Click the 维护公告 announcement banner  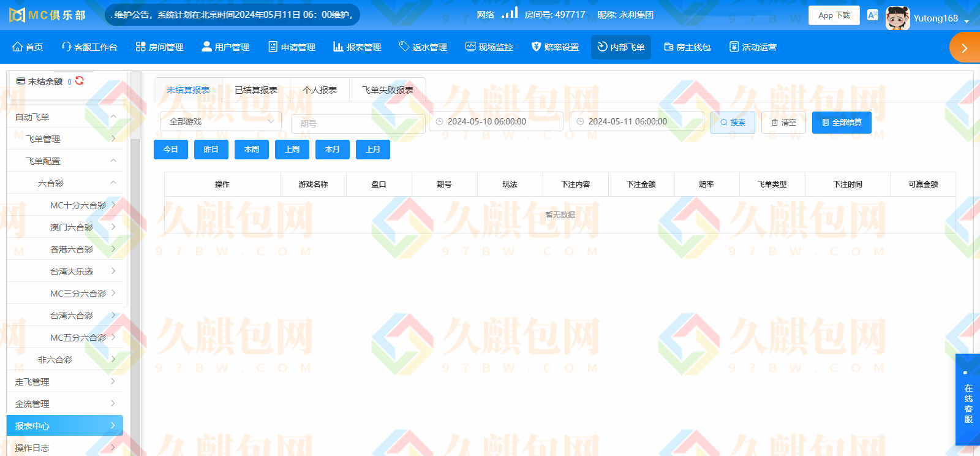coord(232,15)
